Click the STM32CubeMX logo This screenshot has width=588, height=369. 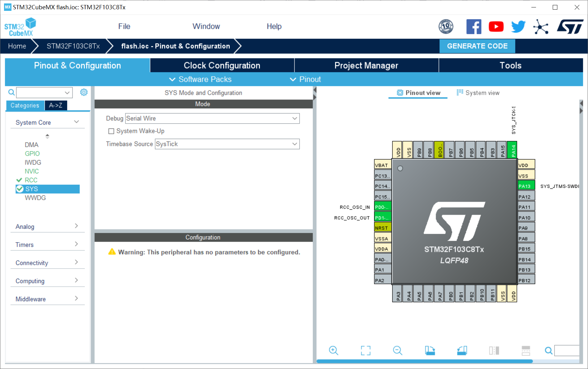[x=20, y=27]
